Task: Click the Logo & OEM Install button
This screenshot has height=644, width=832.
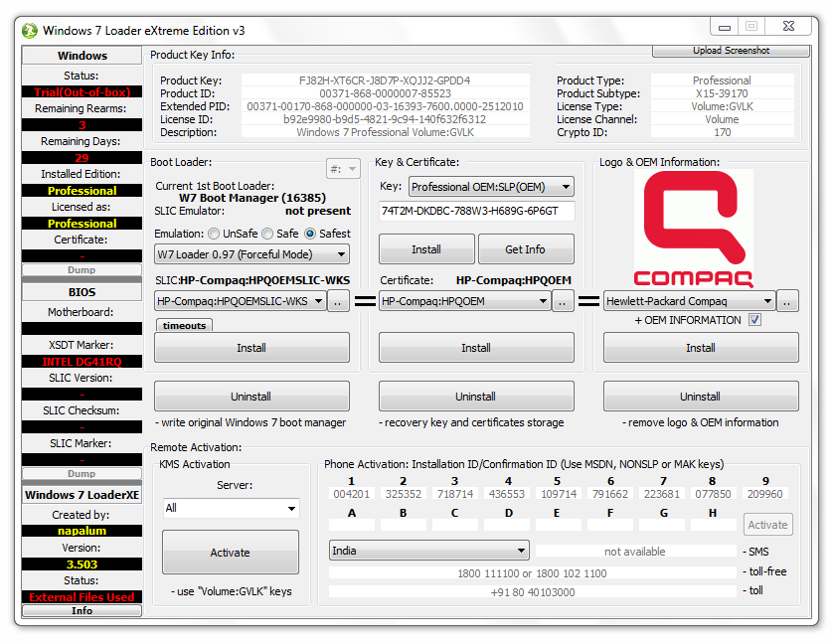Action: click(701, 348)
